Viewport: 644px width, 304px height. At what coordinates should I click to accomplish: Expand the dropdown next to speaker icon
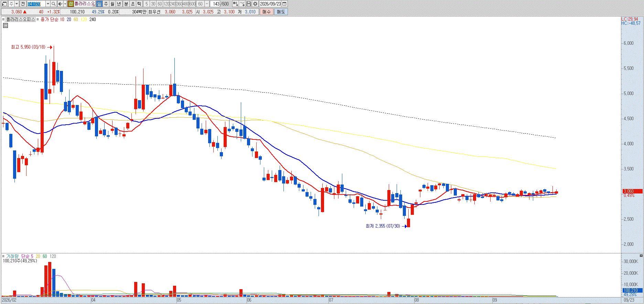click(65, 4)
